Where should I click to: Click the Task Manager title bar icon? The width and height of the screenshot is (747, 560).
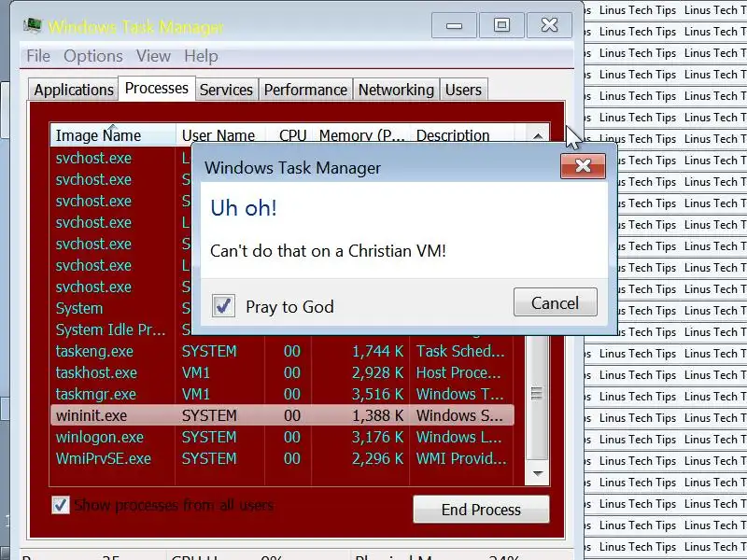32,25
